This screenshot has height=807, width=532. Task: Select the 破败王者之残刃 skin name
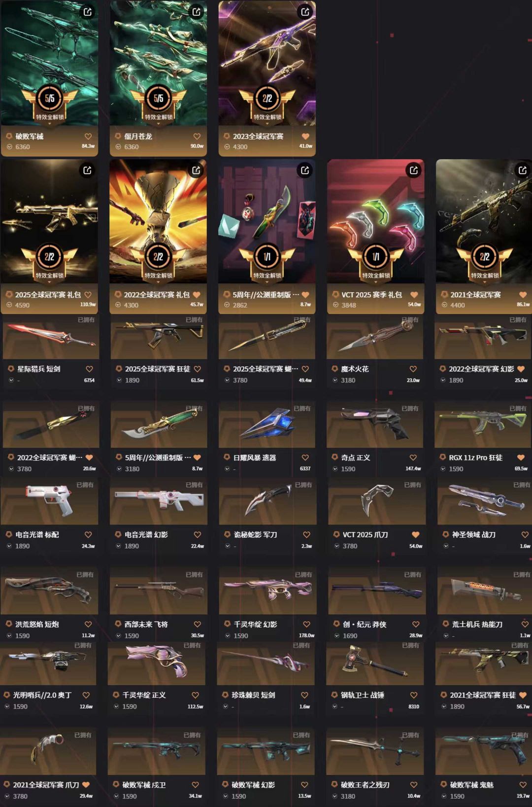coord(365,784)
